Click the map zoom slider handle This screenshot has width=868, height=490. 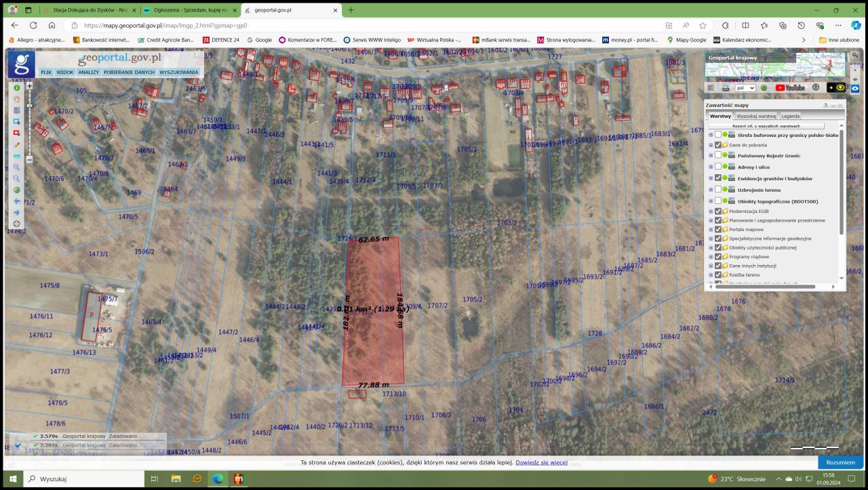coord(29,106)
